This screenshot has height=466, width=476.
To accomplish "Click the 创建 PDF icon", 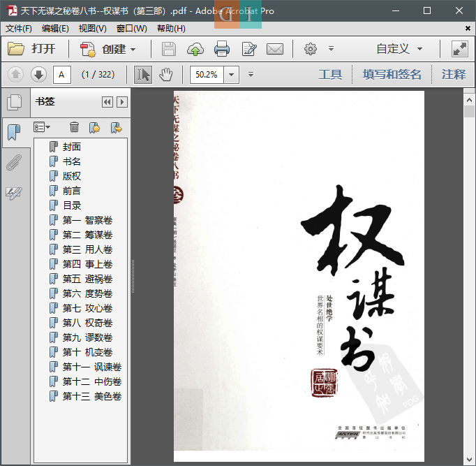I will pos(88,49).
